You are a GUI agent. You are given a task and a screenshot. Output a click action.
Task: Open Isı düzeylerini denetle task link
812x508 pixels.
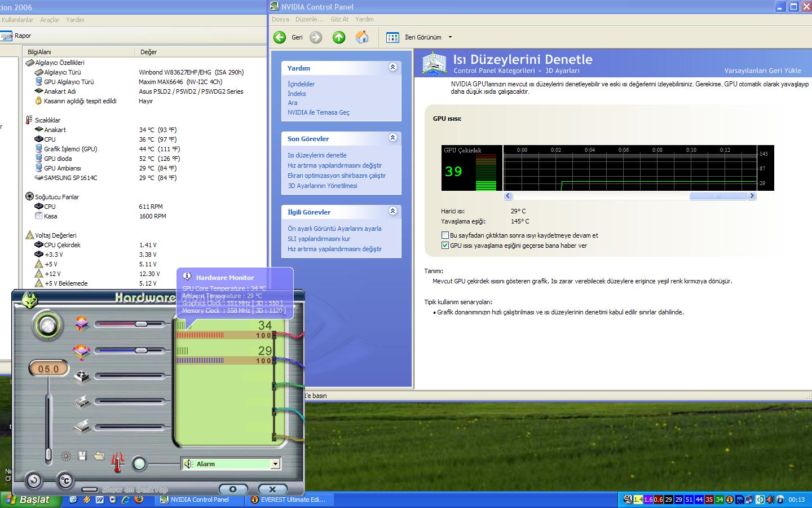click(317, 155)
